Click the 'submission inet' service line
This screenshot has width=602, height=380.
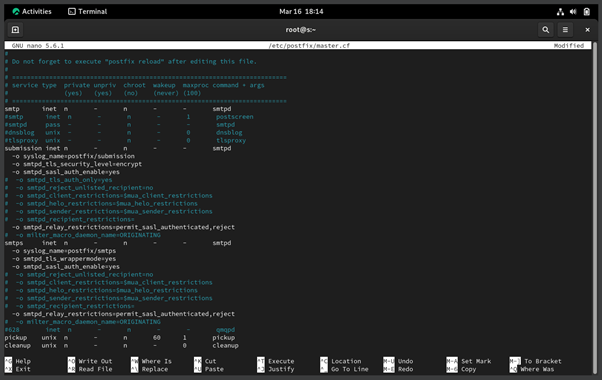click(118, 148)
